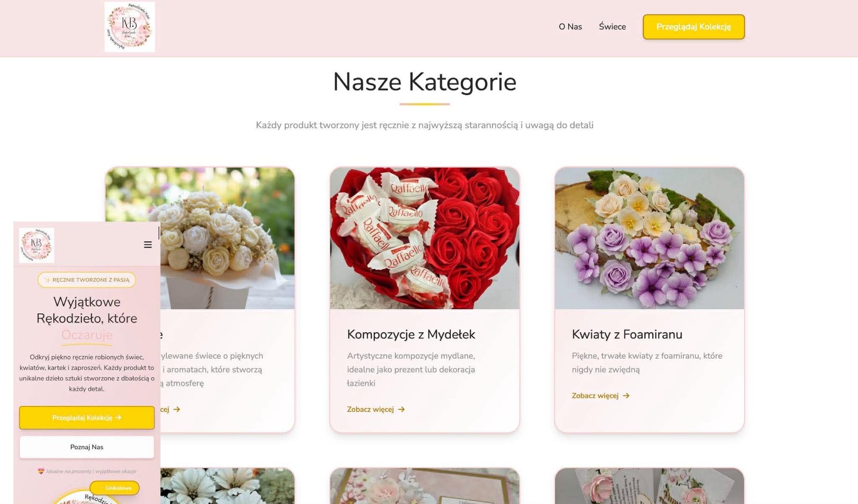Click the Ręcznie Tworzone z Pasją badge
Viewport: 858px width, 504px height.
(x=87, y=280)
